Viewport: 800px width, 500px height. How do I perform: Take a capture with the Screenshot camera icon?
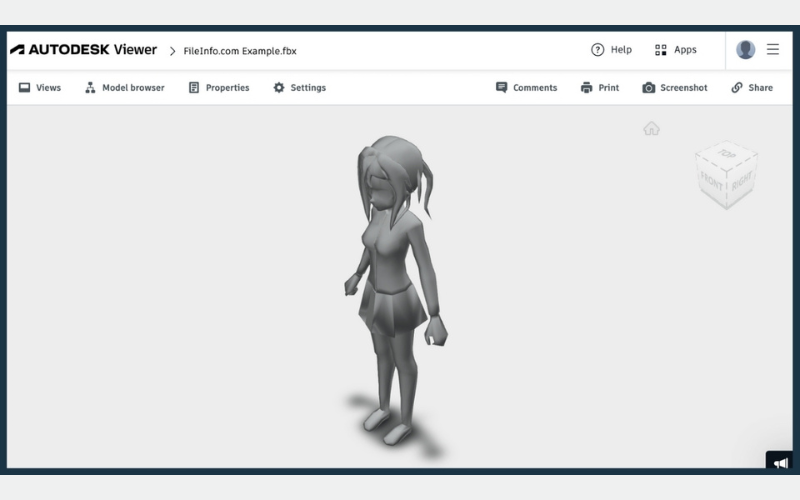[649, 88]
